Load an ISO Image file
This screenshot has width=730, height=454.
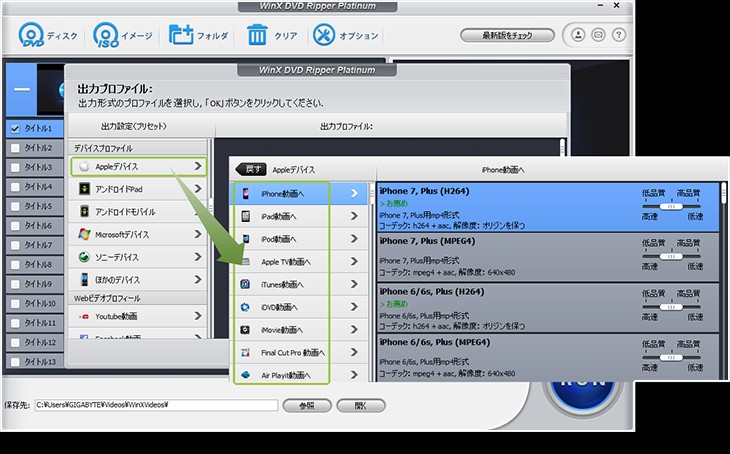click(x=123, y=35)
